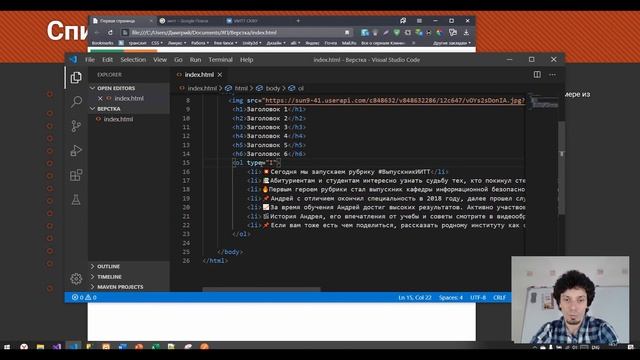Screen dimensions: 640x360
Task: Select index.html in Open Editors list
Action: (x=129, y=98)
